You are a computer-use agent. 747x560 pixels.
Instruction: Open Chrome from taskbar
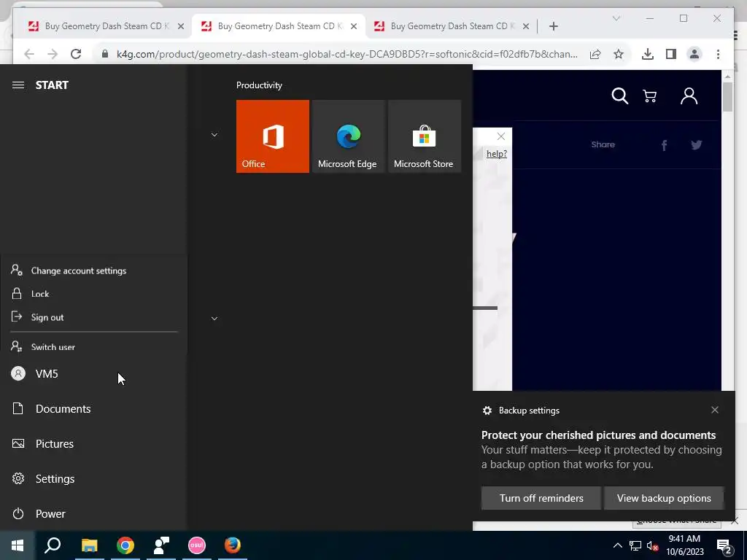coord(125,545)
